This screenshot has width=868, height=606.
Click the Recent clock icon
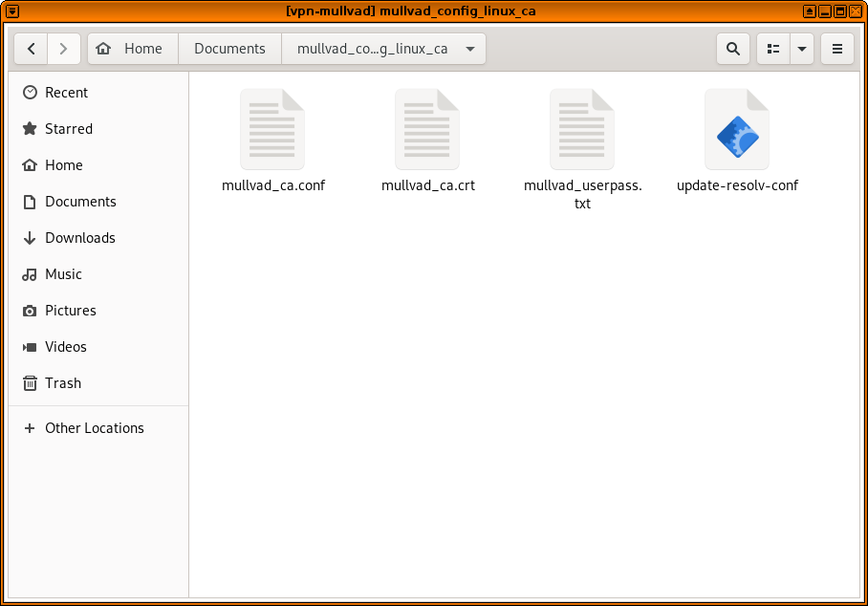coord(30,93)
